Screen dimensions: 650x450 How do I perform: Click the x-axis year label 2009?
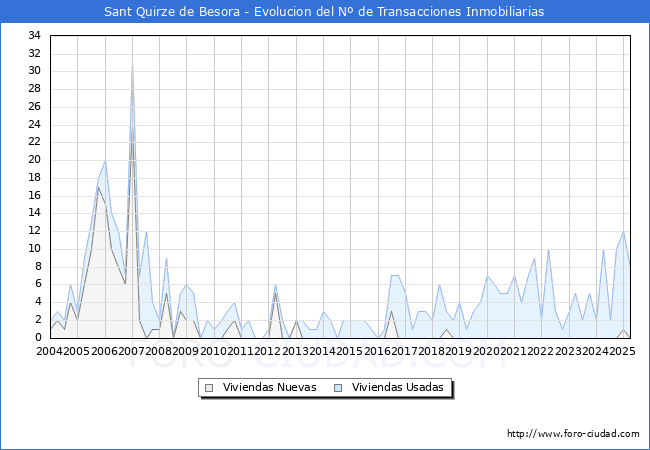[186, 351]
